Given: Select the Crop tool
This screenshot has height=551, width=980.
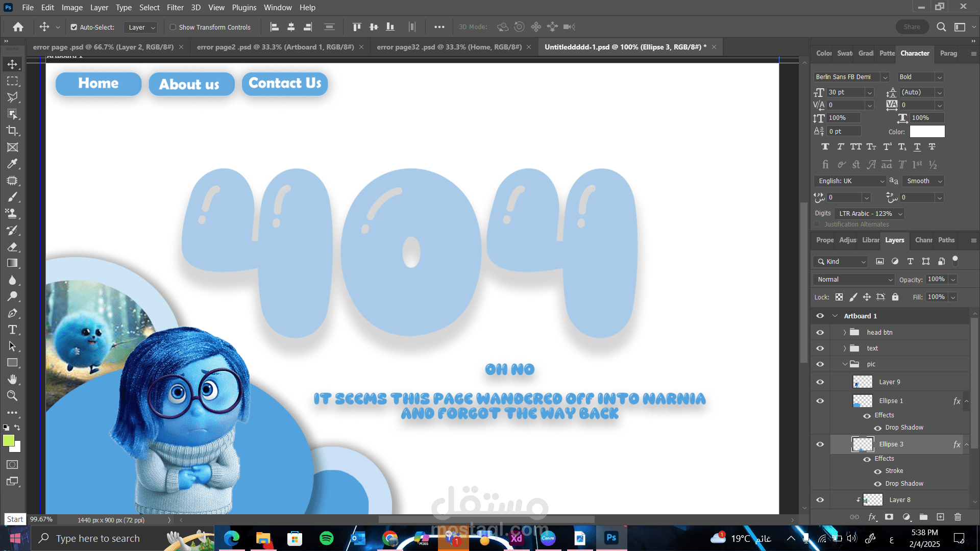Looking at the screenshot, I should tap(12, 131).
